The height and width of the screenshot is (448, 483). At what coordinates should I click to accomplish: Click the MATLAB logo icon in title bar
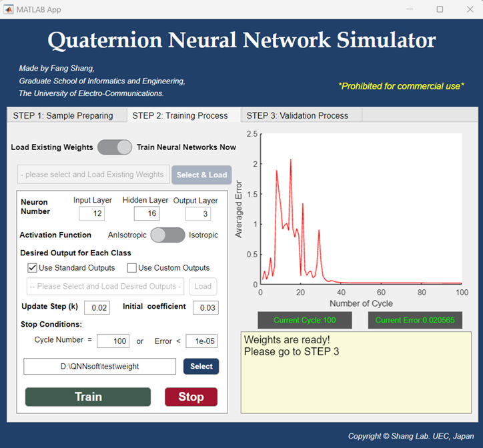(8, 9)
